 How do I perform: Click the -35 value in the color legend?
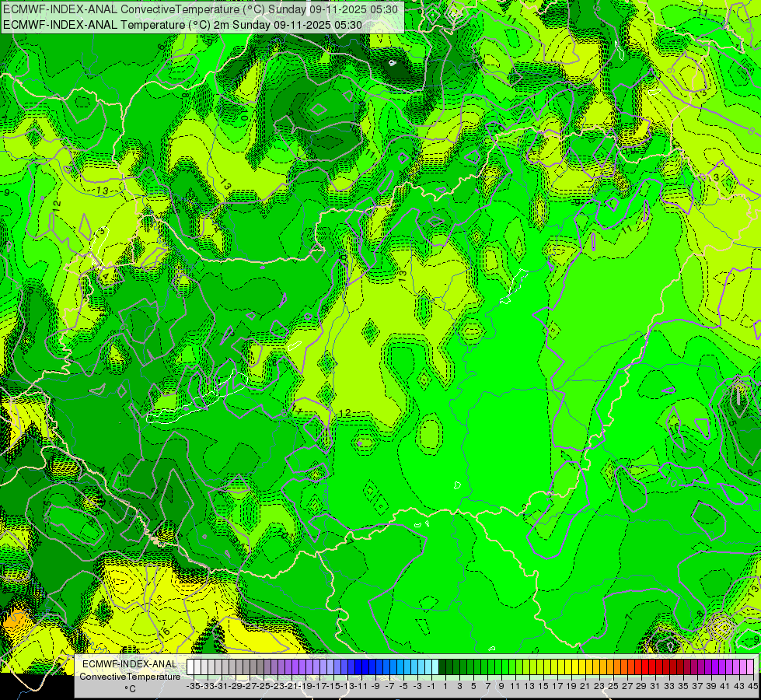coord(194,686)
